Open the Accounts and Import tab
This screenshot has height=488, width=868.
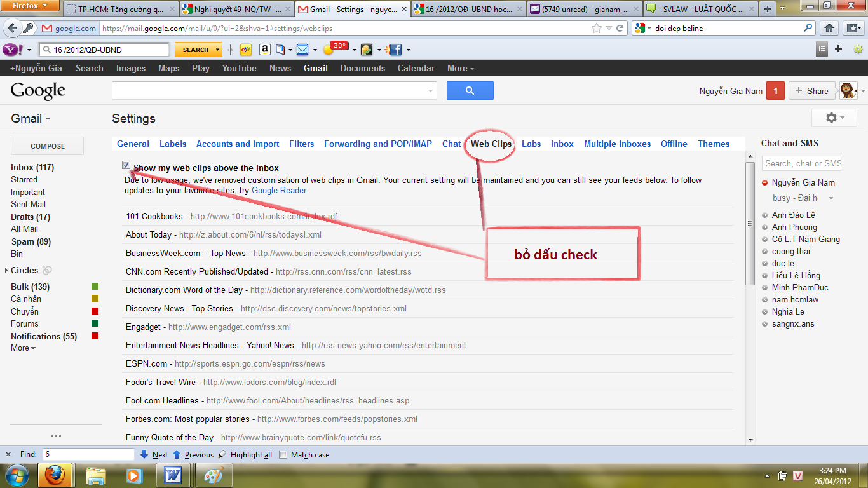pos(238,144)
